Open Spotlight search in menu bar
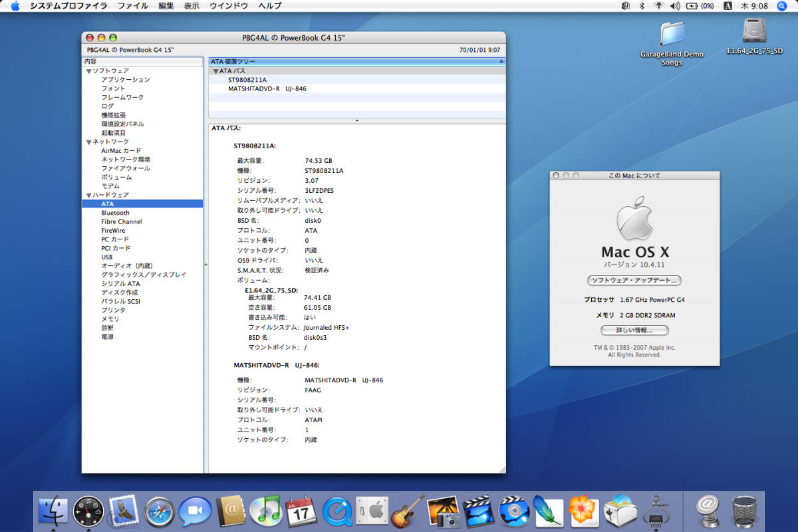This screenshot has height=532, width=798. pos(782,6)
